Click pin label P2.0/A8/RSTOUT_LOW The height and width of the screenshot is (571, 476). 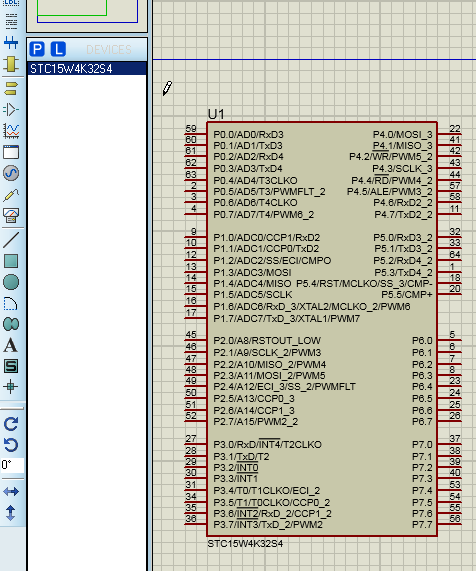(x=267, y=340)
